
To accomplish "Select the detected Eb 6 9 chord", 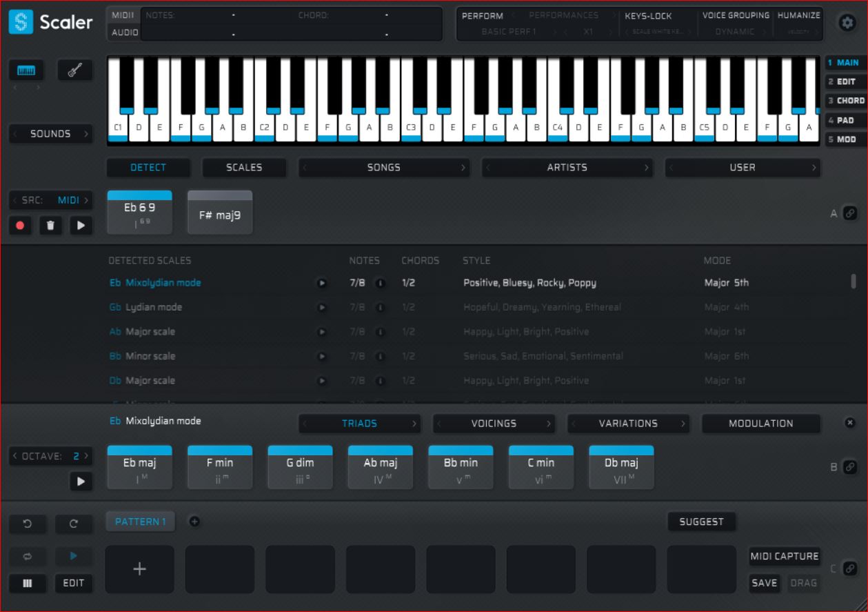I will coord(139,213).
